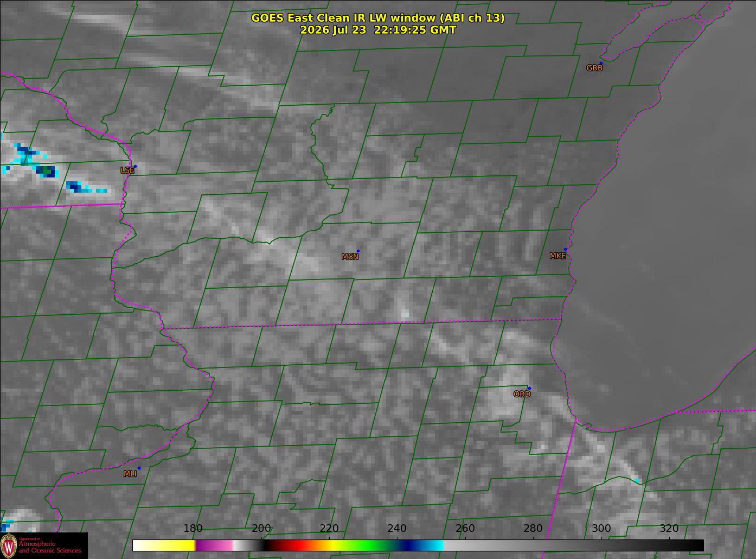Click the MKE station label
Image resolution: width=756 pixels, height=559 pixels.
coord(558,256)
